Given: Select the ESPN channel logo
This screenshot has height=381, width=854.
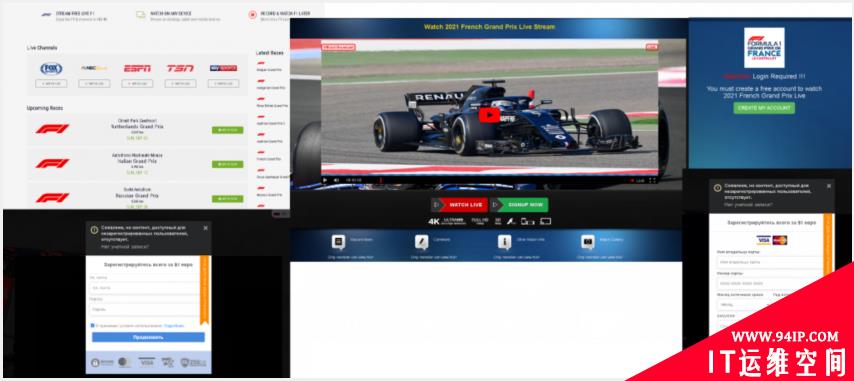Looking at the screenshot, I should pyautogui.click(x=137, y=69).
